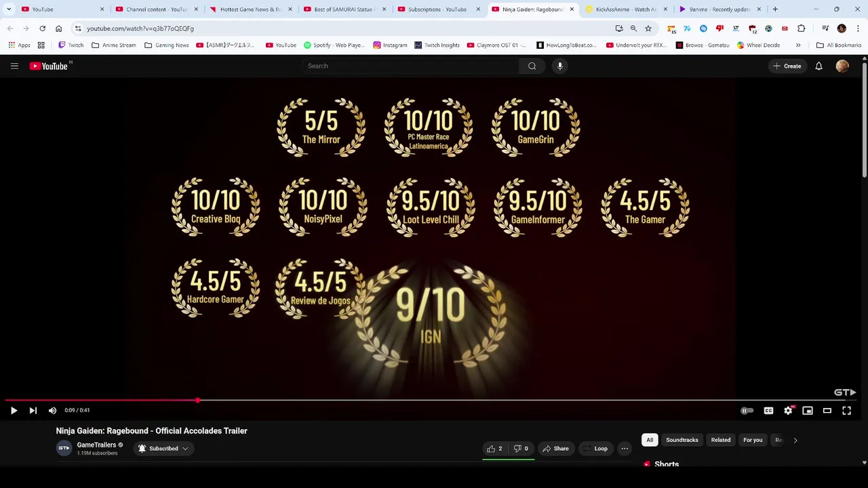Open the tab search dropdown arrow
The width and height of the screenshot is (868, 488).
click(9, 9)
